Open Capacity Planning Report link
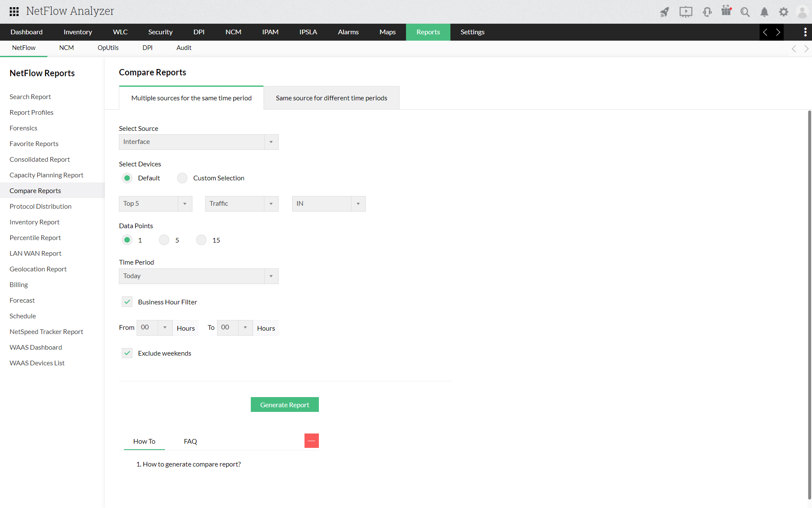 47,175
